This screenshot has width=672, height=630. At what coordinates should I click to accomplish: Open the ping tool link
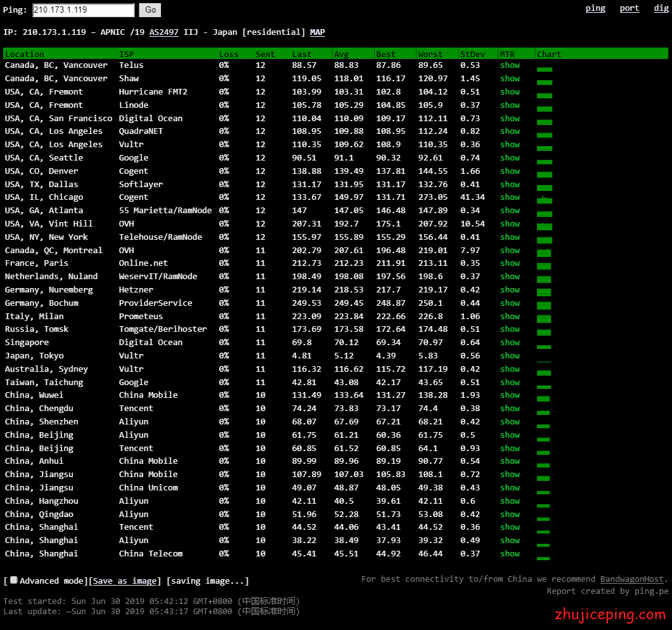point(595,8)
